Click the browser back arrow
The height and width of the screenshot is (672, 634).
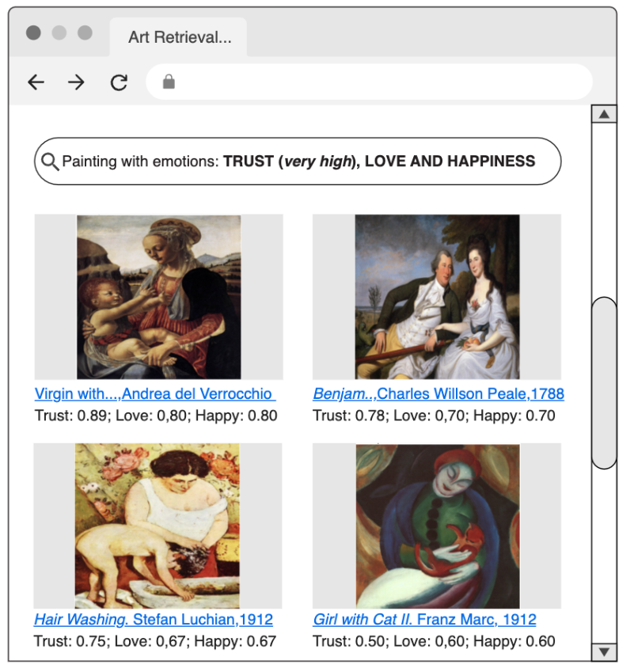(36, 82)
